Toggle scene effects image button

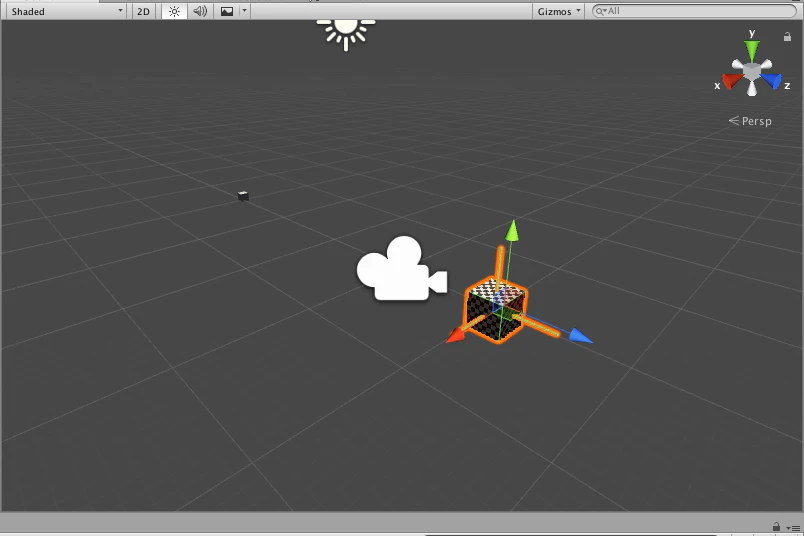pyautogui.click(x=227, y=11)
